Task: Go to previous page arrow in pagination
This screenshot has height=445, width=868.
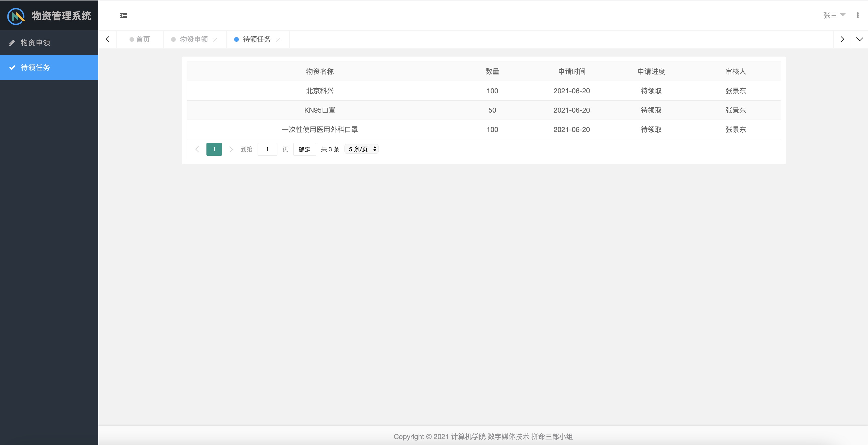Action: [x=197, y=149]
